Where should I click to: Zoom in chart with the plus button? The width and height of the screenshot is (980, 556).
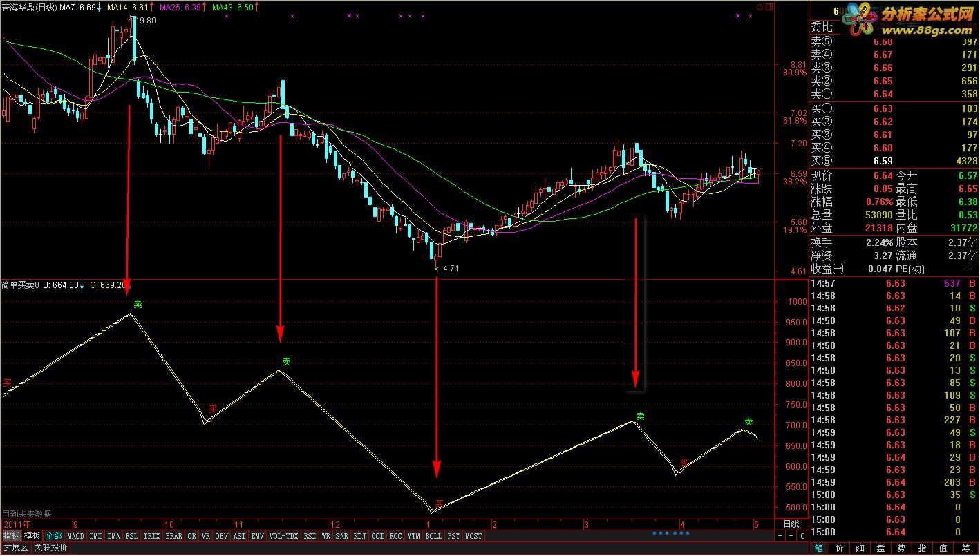[780, 536]
